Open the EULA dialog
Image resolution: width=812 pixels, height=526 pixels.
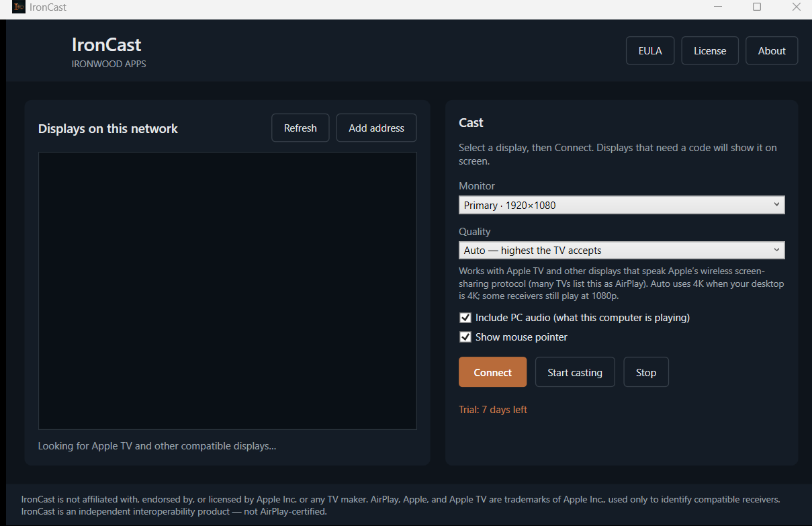coord(650,50)
